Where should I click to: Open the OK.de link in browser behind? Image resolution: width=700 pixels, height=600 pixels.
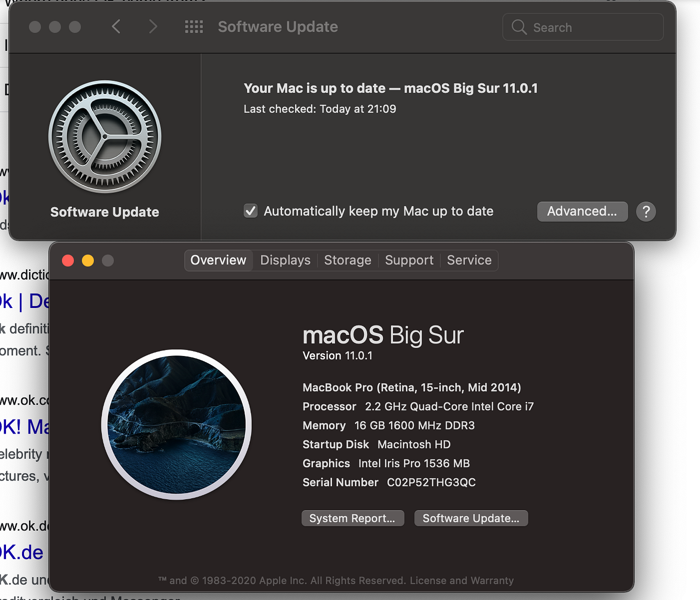pyautogui.click(x=21, y=552)
